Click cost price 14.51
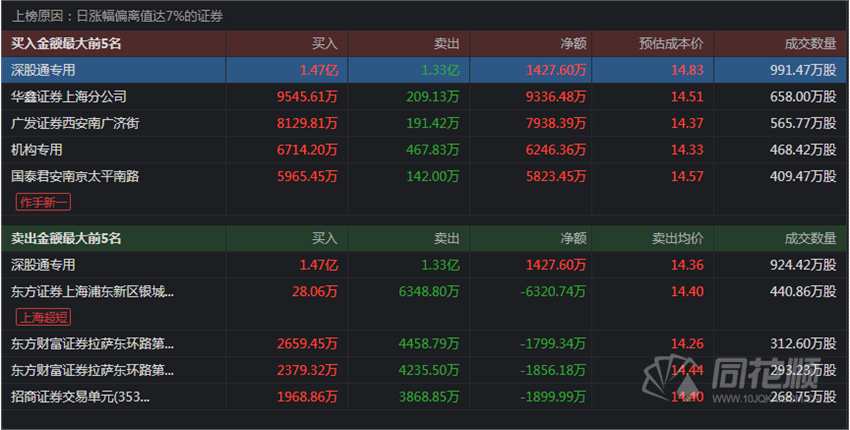 click(x=687, y=97)
